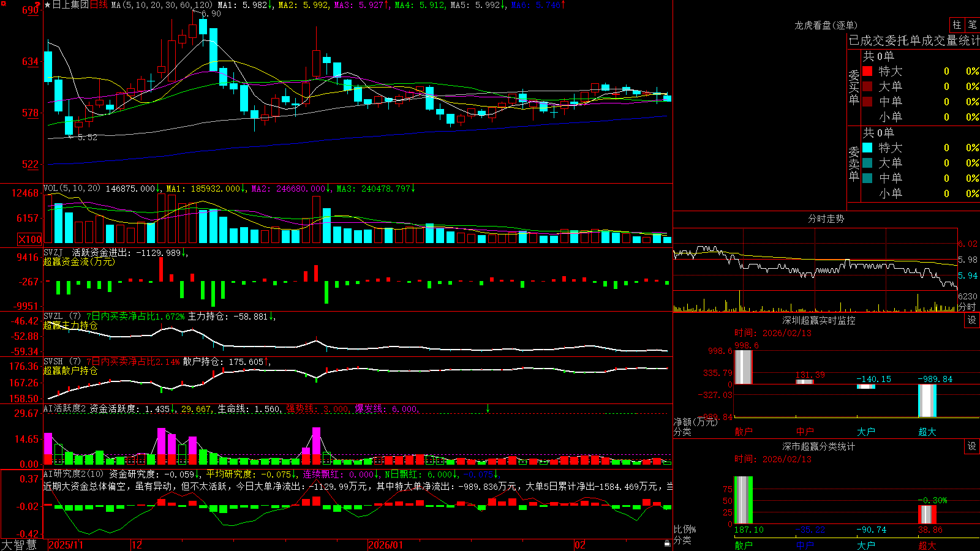This screenshot has width=980, height=551.
Task: Click the X100 volume multiplier box
Action: click(x=30, y=239)
